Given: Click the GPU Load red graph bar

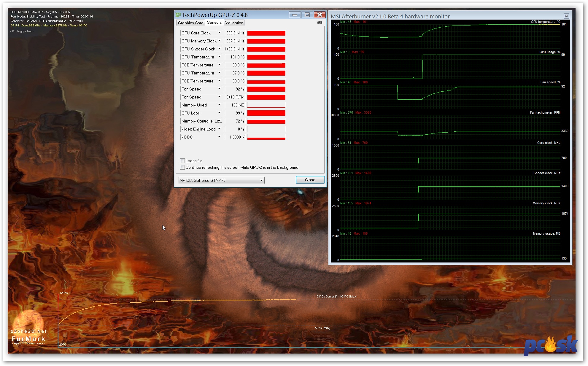Looking at the screenshot, I should 266,113.
